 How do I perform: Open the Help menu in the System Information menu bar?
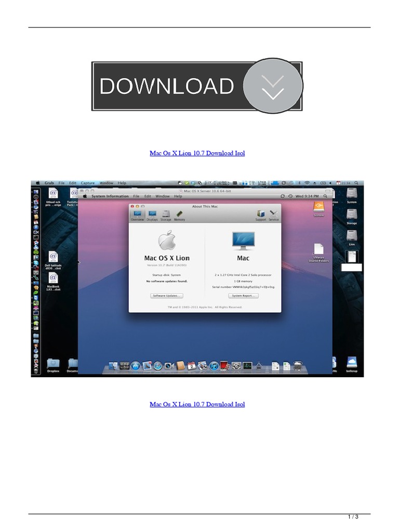178,196
